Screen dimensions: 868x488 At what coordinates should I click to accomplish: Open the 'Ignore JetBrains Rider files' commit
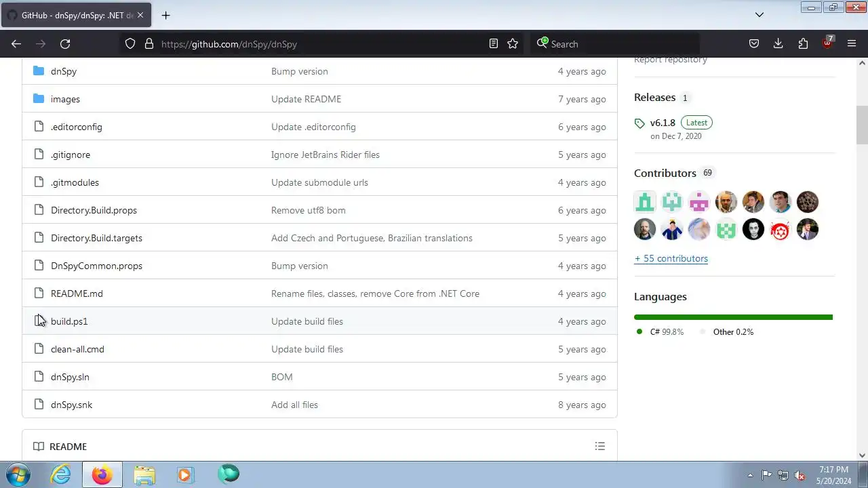pos(325,155)
